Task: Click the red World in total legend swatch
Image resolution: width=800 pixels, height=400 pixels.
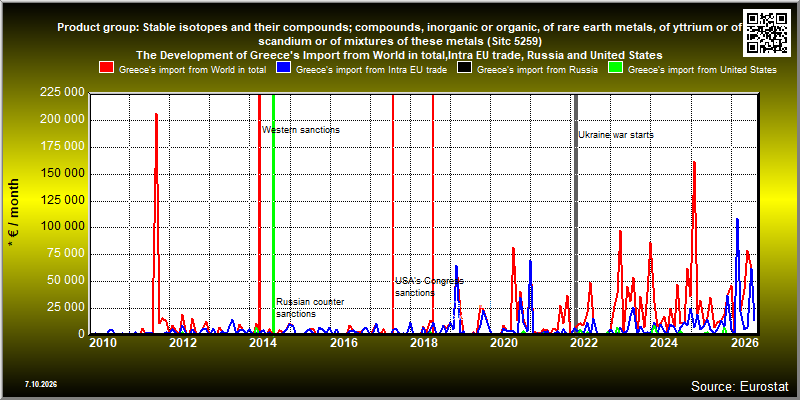Action: pos(106,68)
